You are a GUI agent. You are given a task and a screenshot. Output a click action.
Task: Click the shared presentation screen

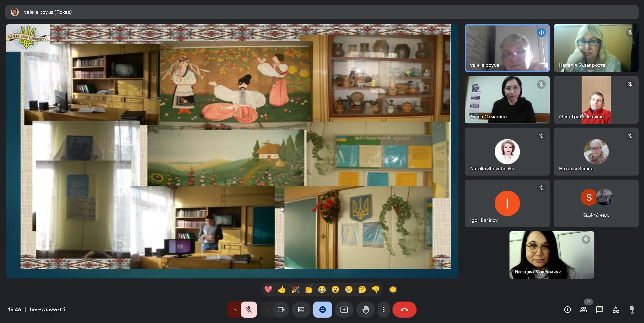(232, 151)
